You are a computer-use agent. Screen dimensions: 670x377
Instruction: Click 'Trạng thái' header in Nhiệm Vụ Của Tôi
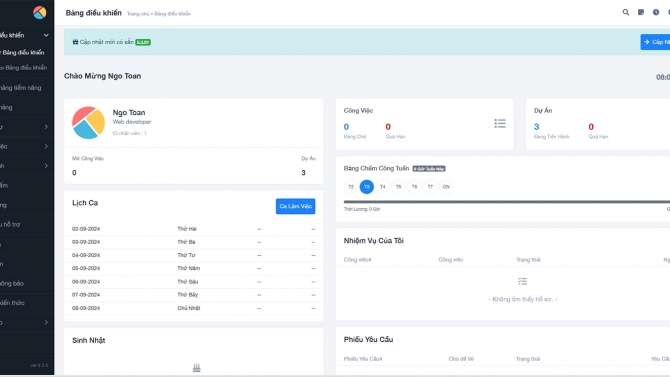click(x=528, y=260)
